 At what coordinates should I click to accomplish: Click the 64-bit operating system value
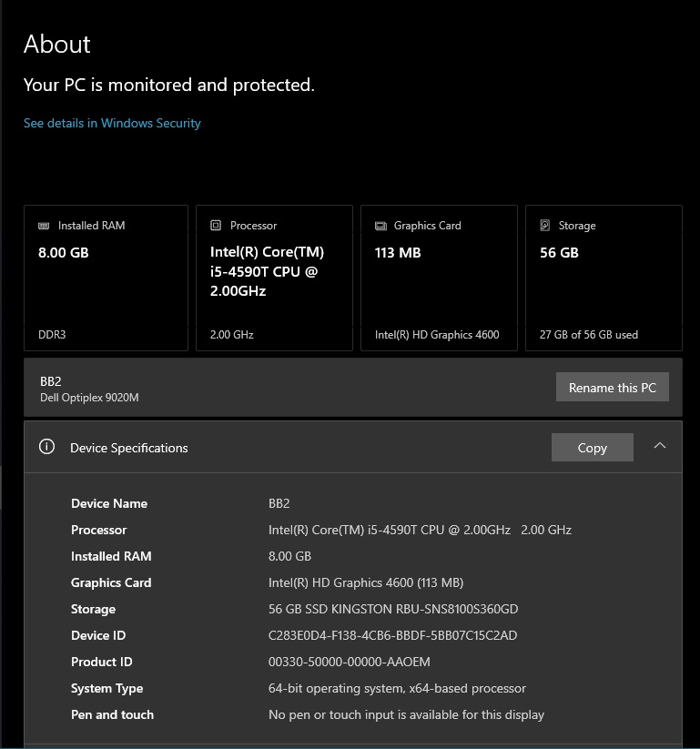click(397, 688)
